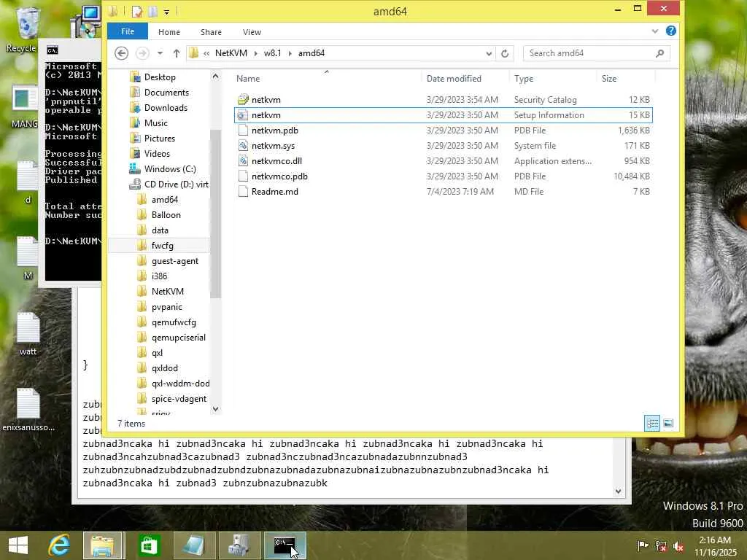Open the Home ribbon tab
Viewport: 747px width, 560px height.
[x=169, y=32]
